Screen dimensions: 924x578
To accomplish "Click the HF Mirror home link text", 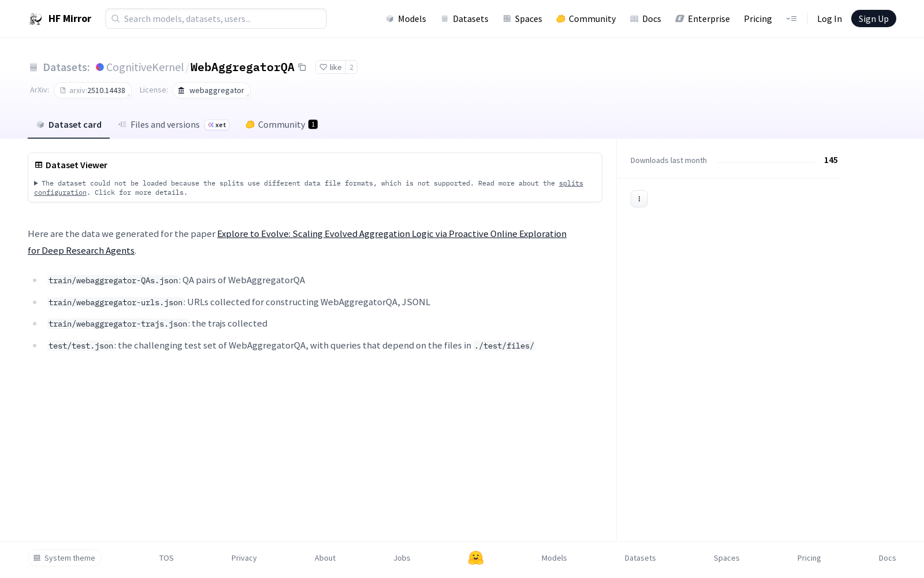I will (x=70, y=18).
